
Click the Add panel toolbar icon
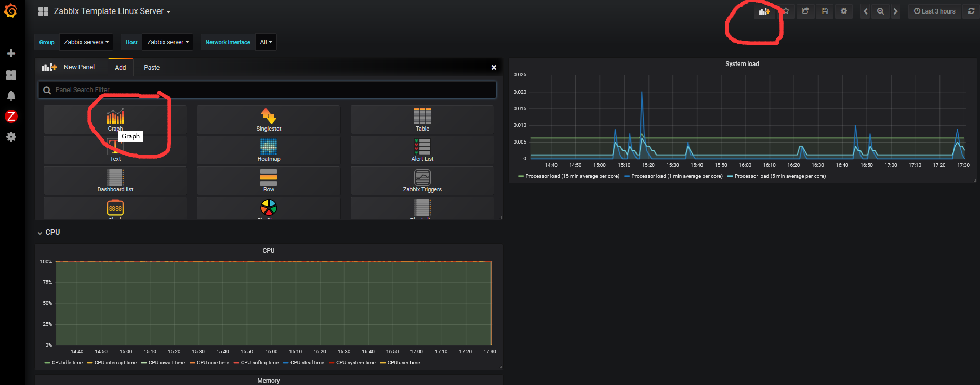click(764, 11)
